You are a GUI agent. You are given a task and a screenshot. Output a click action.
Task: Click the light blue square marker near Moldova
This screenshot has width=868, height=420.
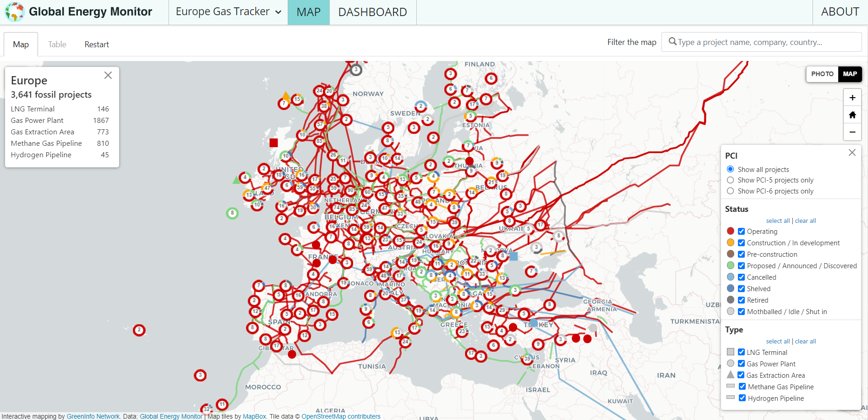(513, 256)
